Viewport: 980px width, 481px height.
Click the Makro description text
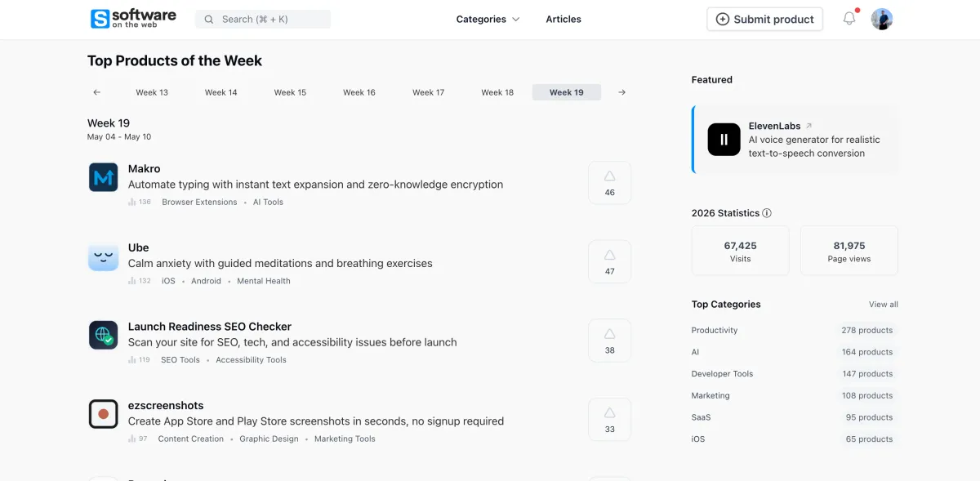[x=315, y=185]
